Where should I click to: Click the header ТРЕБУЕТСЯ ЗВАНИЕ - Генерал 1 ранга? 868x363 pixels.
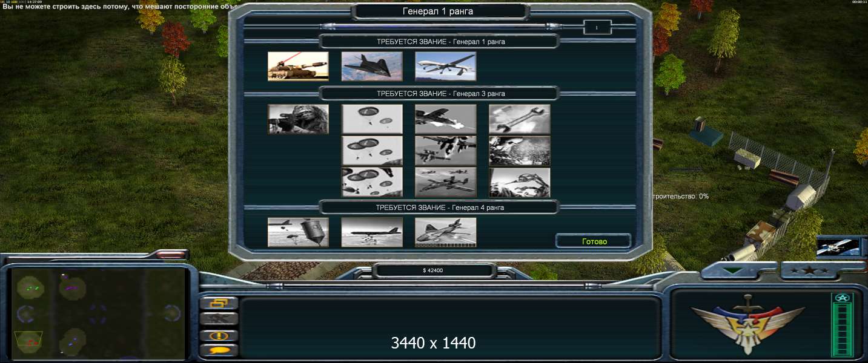[440, 42]
